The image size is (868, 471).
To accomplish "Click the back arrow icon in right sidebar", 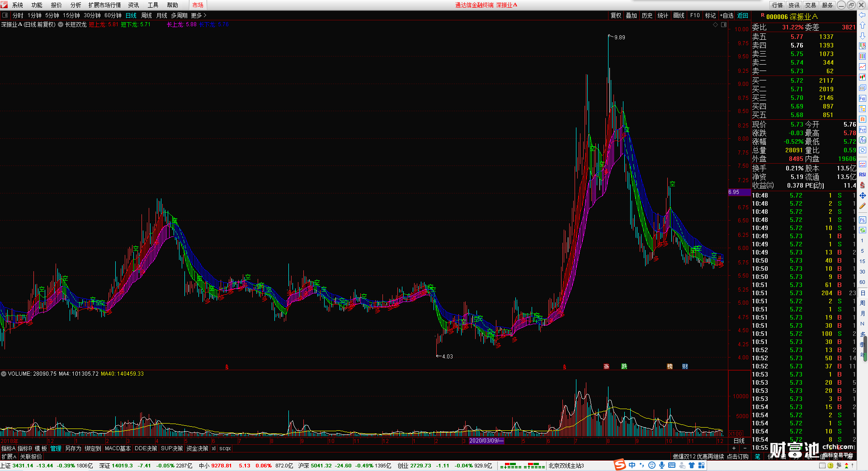I will 863,15.
